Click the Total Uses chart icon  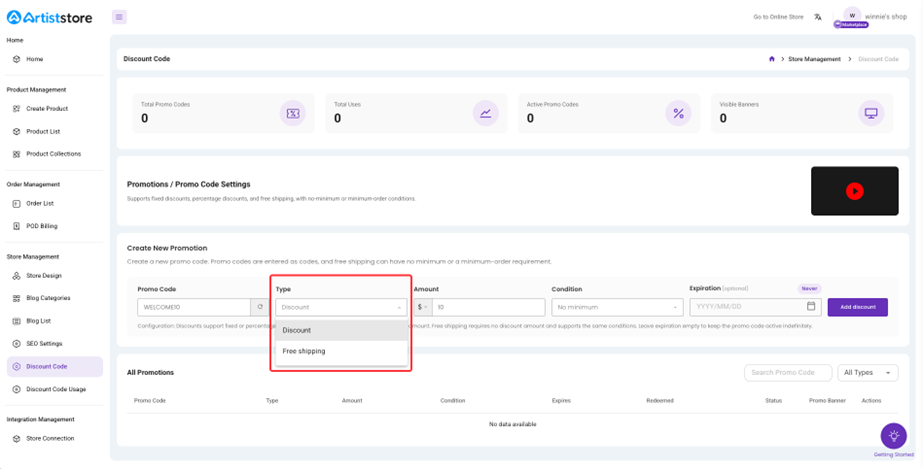pyautogui.click(x=486, y=114)
